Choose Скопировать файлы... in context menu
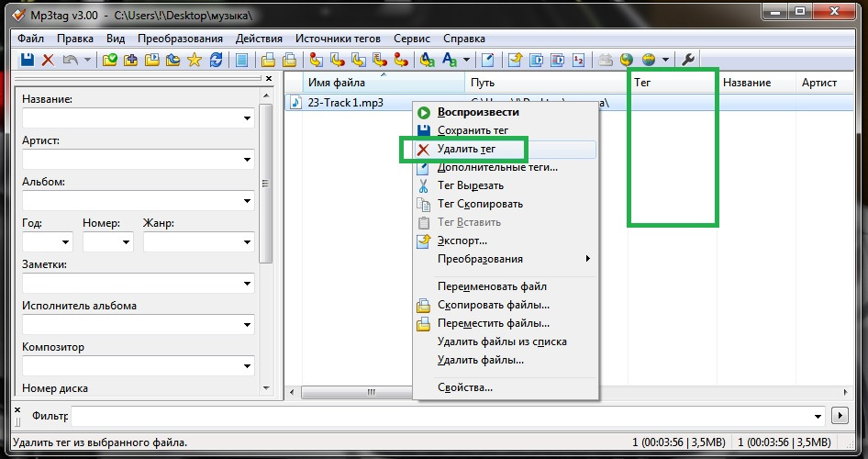The width and height of the screenshot is (868, 459). click(x=506, y=305)
